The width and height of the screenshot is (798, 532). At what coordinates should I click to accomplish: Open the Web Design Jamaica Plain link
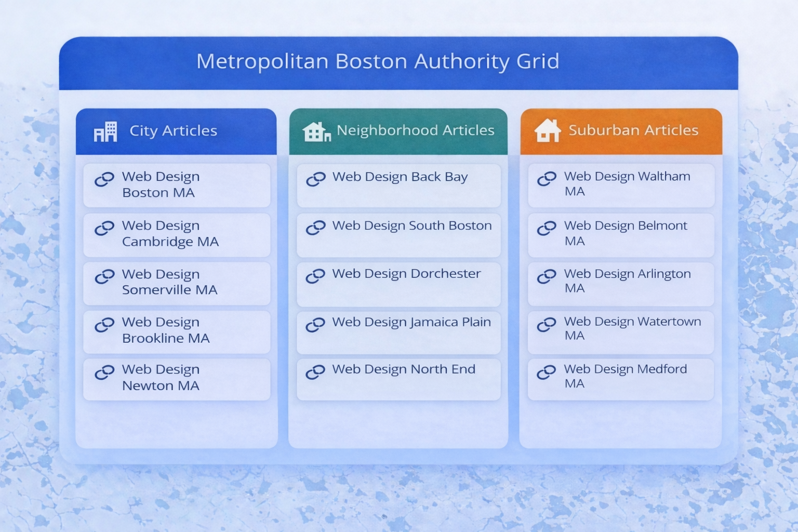tap(411, 323)
